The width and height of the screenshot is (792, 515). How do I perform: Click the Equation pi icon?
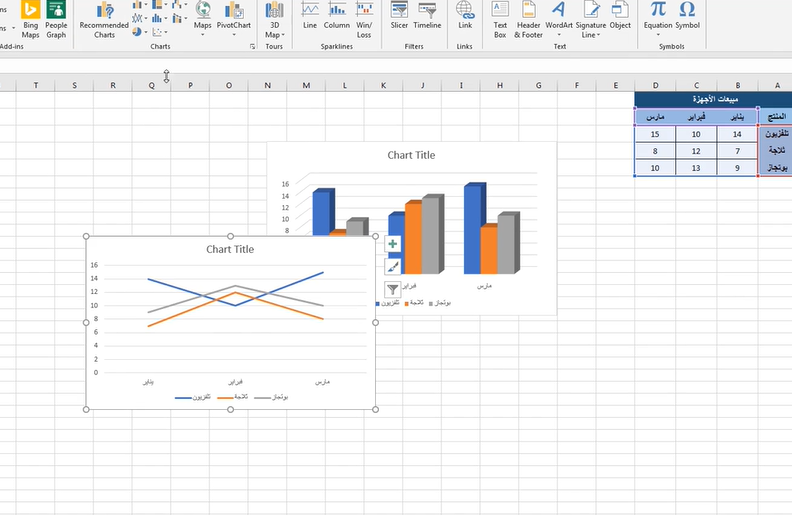click(x=658, y=9)
